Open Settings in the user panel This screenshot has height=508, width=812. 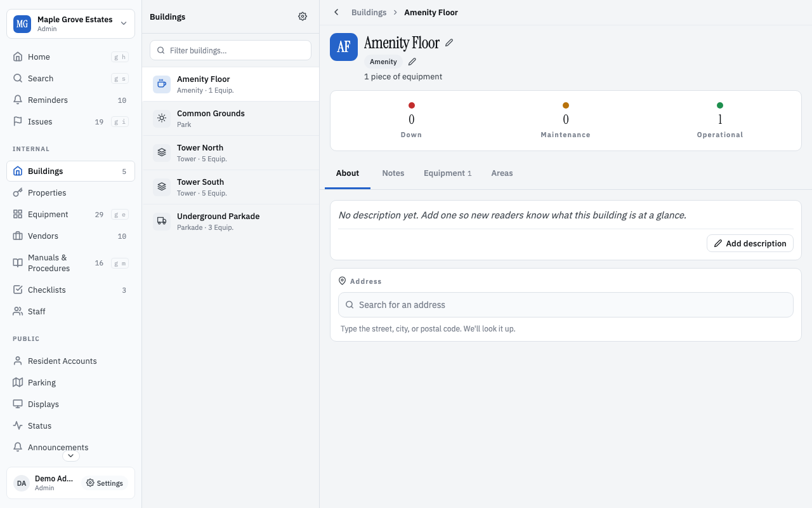click(x=105, y=483)
